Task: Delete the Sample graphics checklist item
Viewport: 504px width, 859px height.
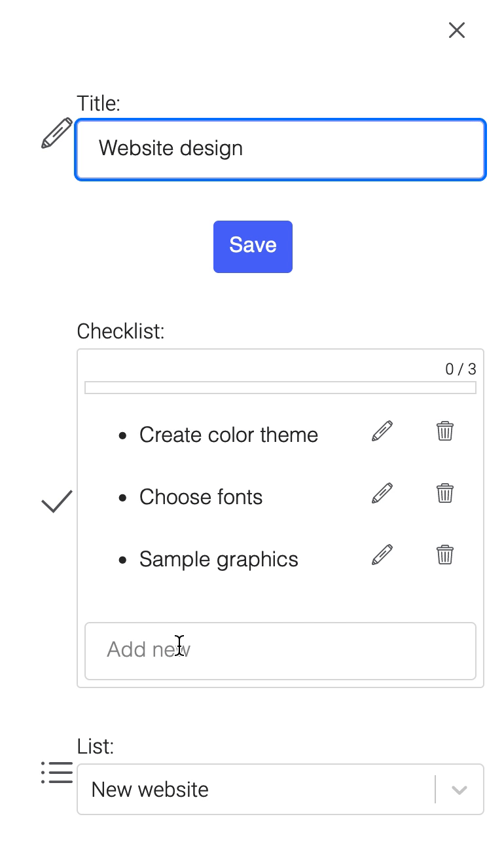Action: pyautogui.click(x=444, y=555)
